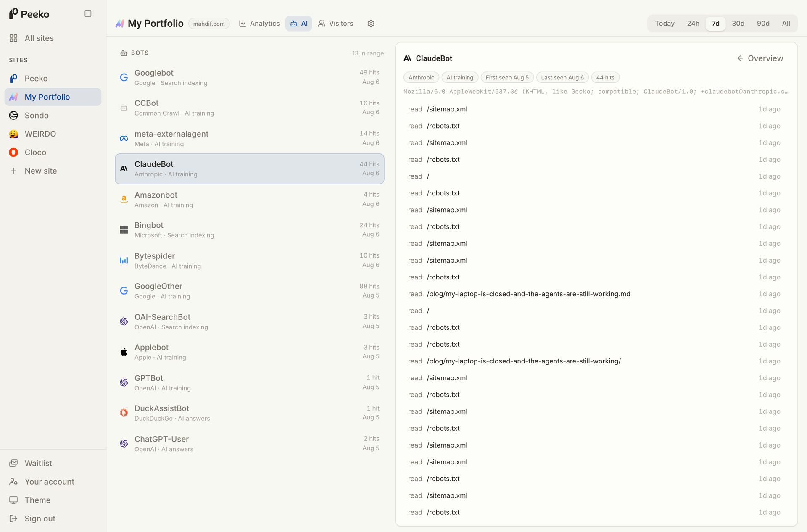Screen dimensions: 807x532
Task: Open Peeko site in sidebar
Action: tap(53, 78)
